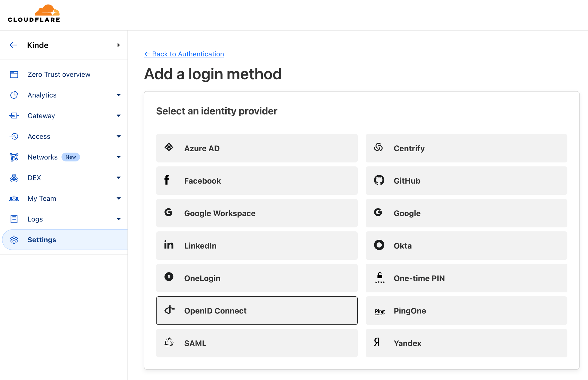Click the Facebook f icon
588x380 pixels.
[167, 180]
